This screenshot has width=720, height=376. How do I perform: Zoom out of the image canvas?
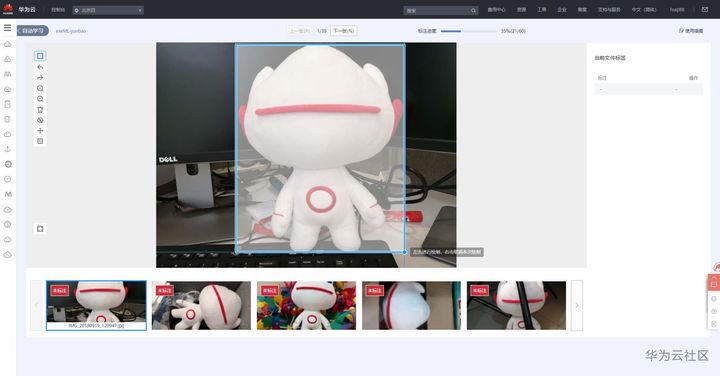point(40,99)
